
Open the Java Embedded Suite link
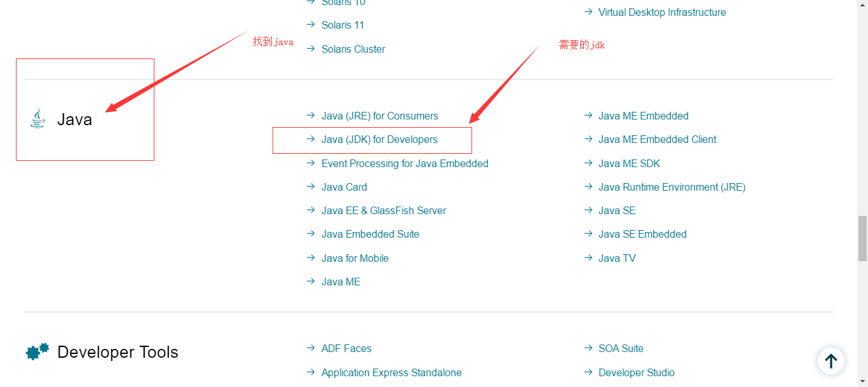pyautogui.click(x=370, y=234)
